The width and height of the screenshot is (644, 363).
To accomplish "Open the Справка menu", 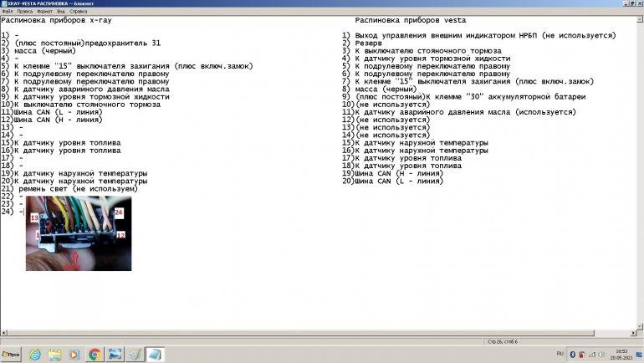I will [x=79, y=12].
